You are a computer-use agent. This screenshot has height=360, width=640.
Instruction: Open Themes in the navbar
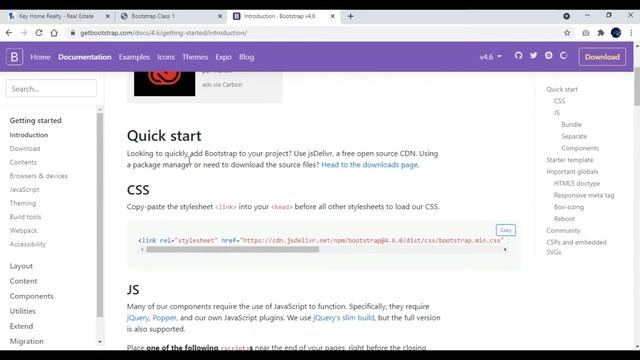coord(195,57)
